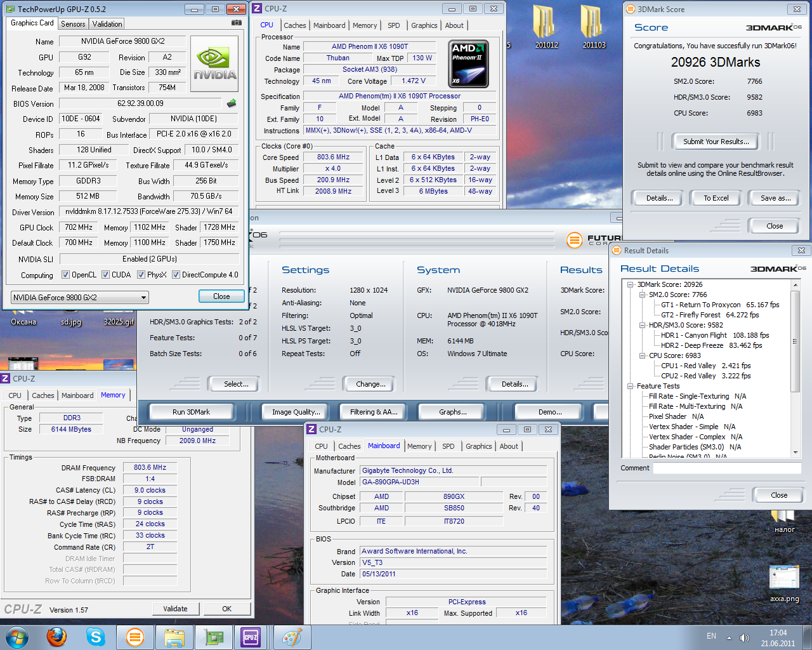Open the GPU selector dropdown in GPU-Z
This screenshot has width=812, height=650.
[80, 297]
